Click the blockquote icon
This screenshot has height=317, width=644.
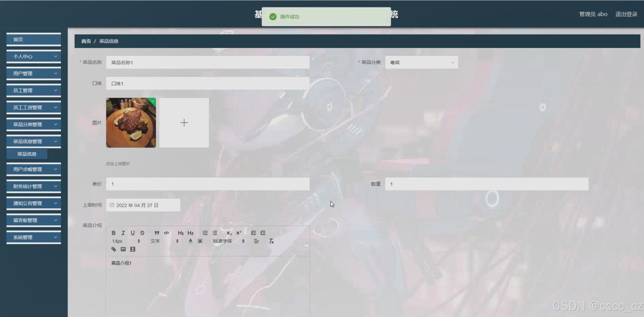(157, 233)
